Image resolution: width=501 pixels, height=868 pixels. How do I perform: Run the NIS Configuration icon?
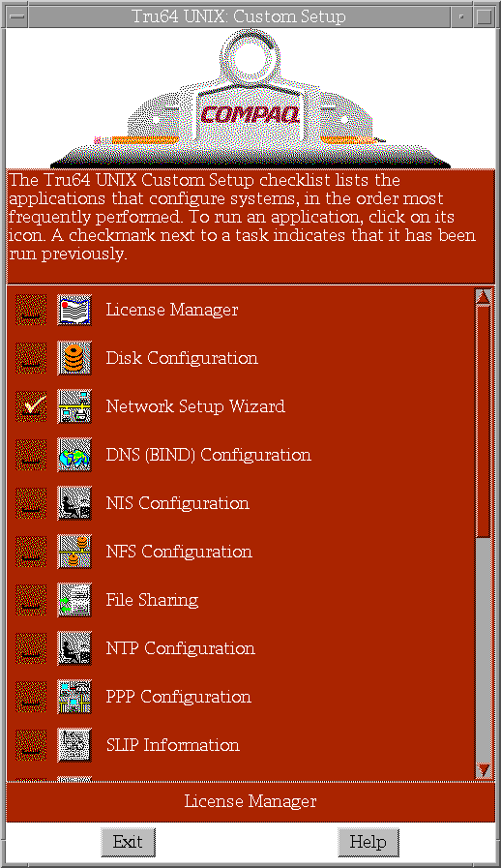74,503
